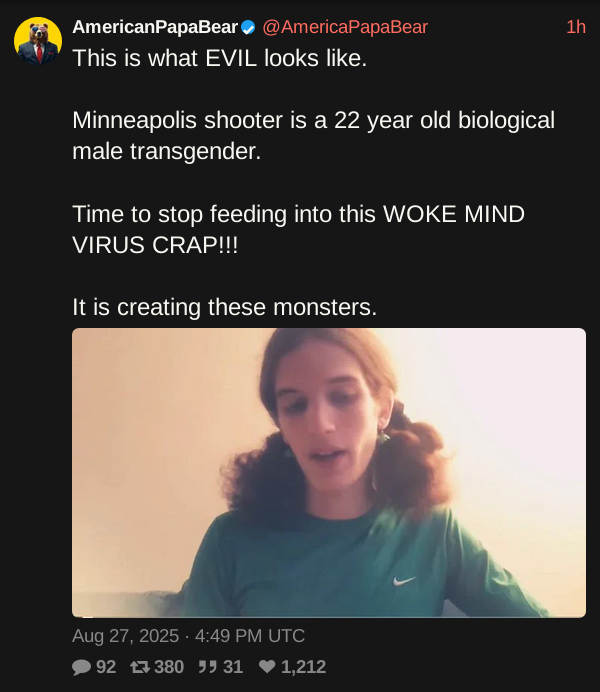Click the 380 retweets count

click(x=169, y=667)
